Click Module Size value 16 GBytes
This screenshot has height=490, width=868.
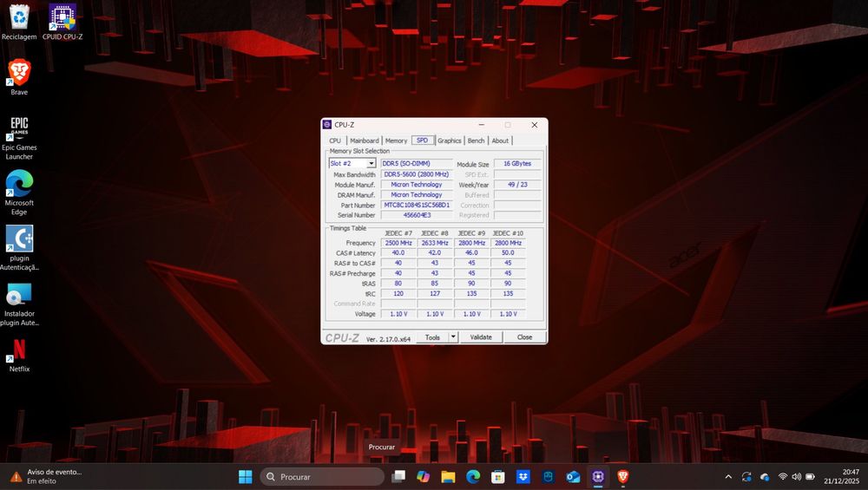pos(517,164)
